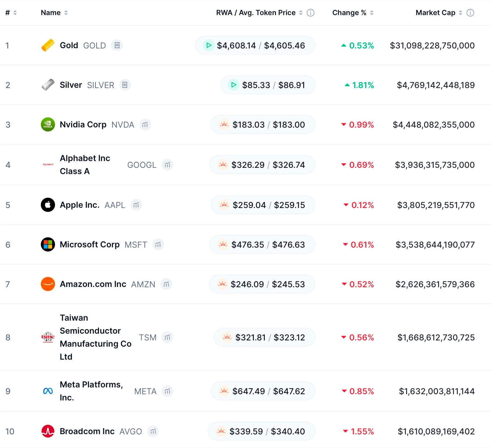Click the Meta Platforms market cap value
The height and width of the screenshot is (448, 491).
pos(437,391)
